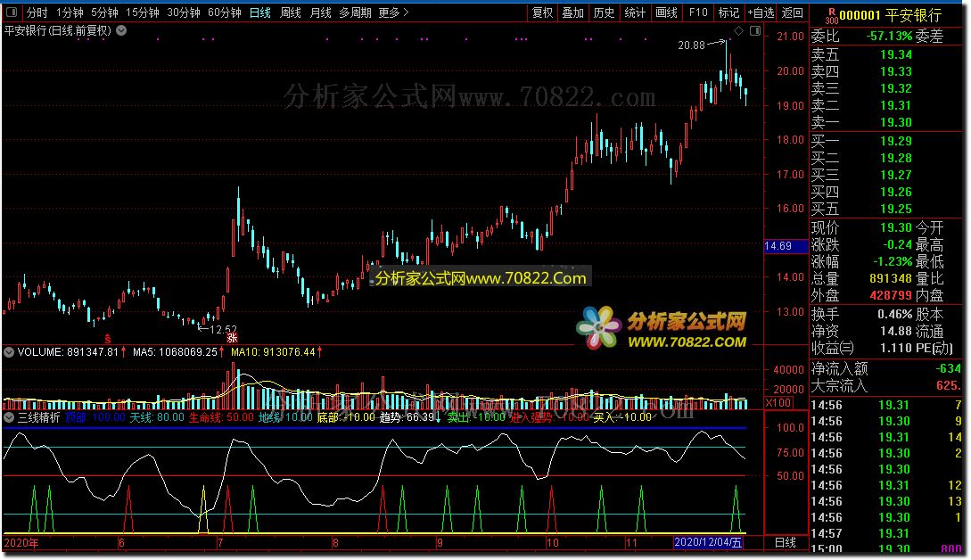Click the 现价 19.30 value
971x560 pixels.
tap(895, 227)
